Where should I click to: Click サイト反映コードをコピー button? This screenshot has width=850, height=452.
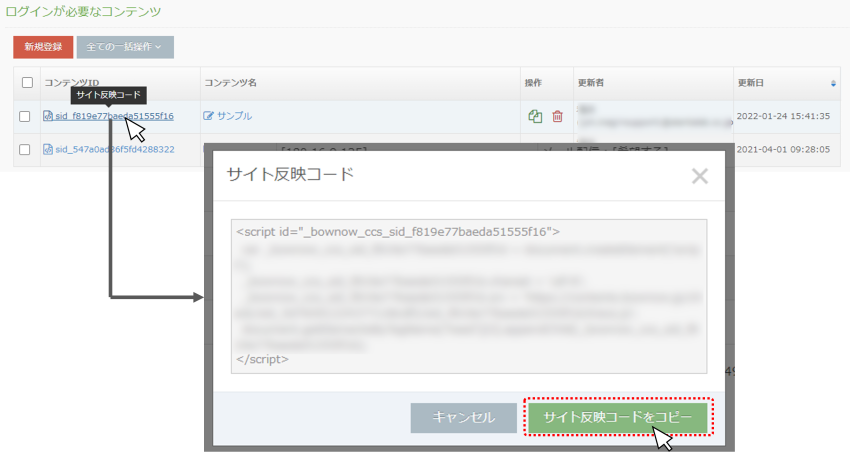pyautogui.click(x=618, y=417)
